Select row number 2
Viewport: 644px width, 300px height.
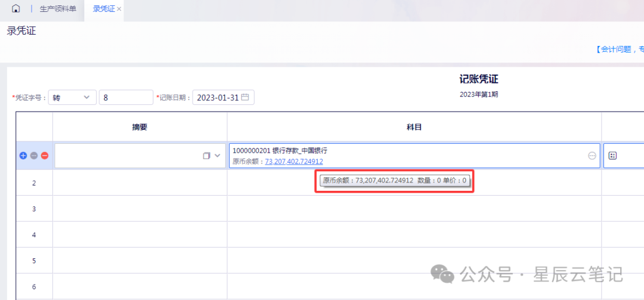tap(34, 183)
